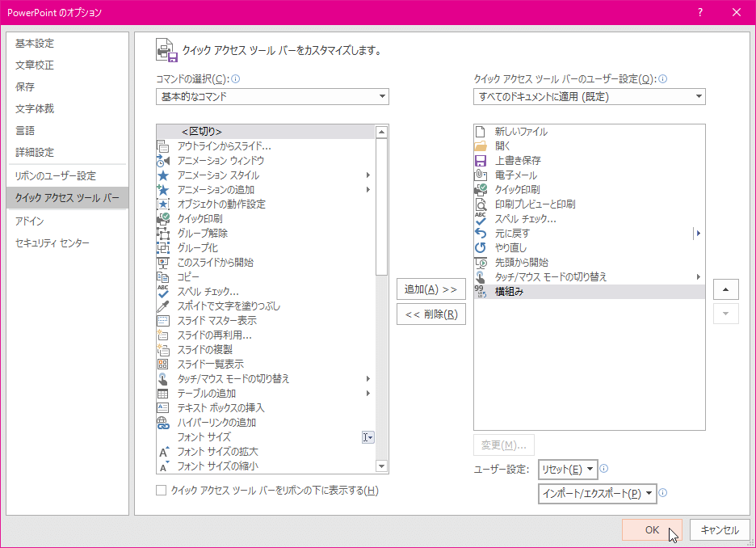
Task: Click the キャンセル button
Action: click(x=720, y=529)
